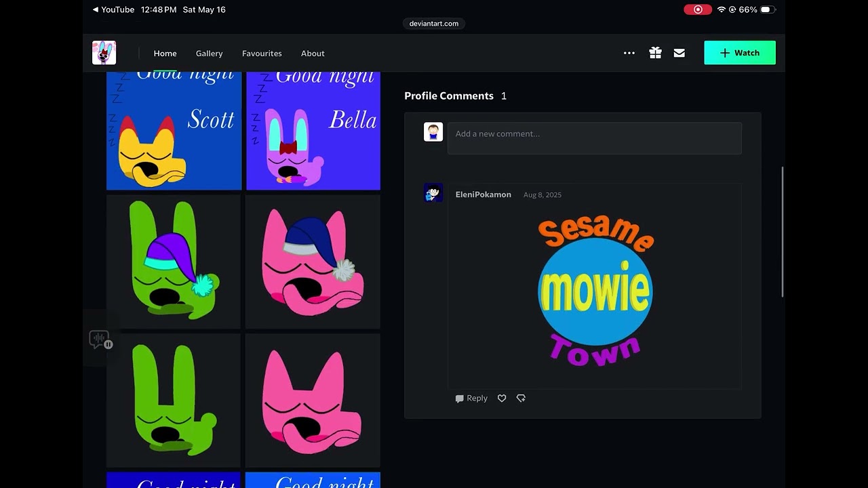Open the About tab

tap(313, 54)
